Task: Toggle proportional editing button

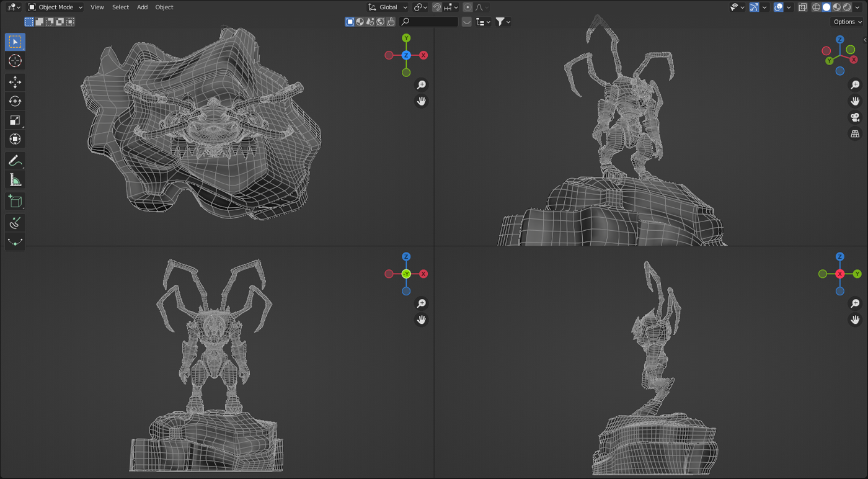Action: click(x=467, y=7)
